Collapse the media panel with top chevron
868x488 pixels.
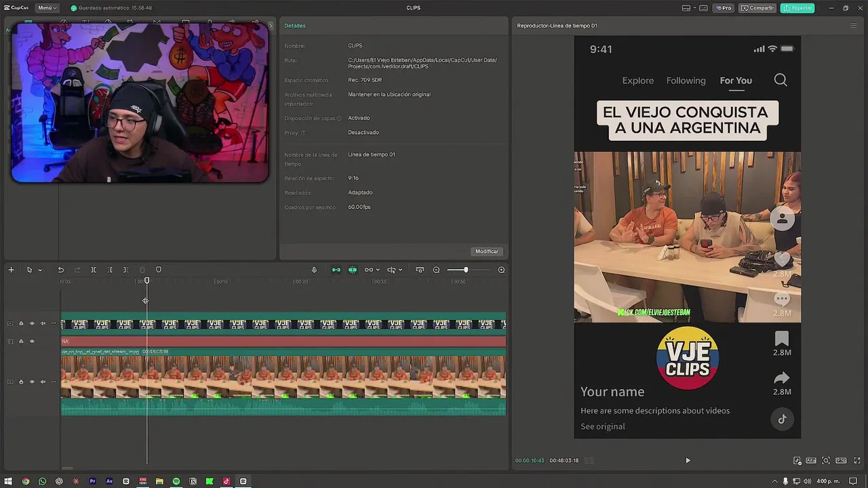pyautogui.click(x=271, y=26)
